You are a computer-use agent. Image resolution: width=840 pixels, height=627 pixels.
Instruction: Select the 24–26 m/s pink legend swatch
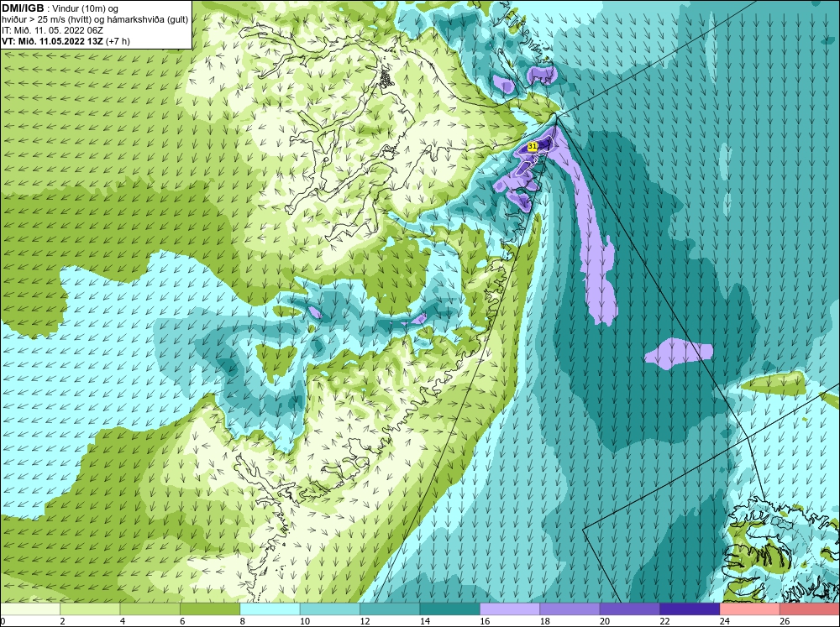coord(750,609)
